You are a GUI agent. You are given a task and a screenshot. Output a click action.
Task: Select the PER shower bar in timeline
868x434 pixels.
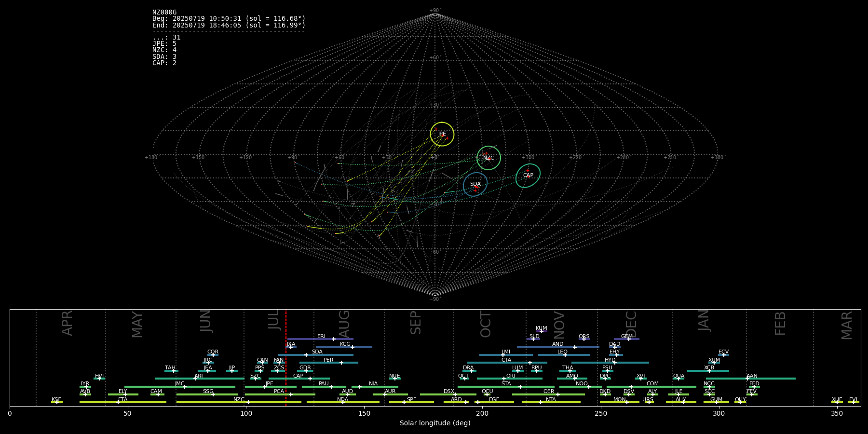(x=329, y=363)
